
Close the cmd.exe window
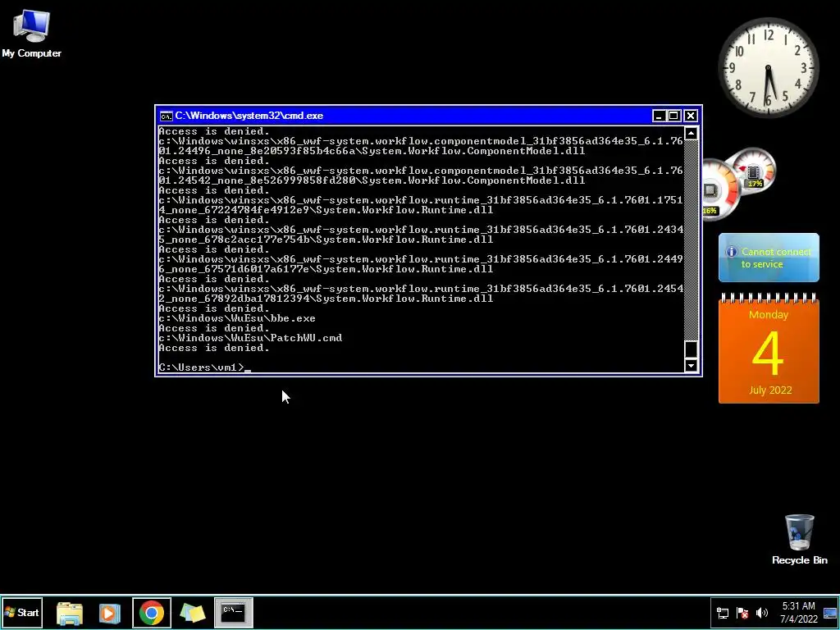(x=691, y=116)
